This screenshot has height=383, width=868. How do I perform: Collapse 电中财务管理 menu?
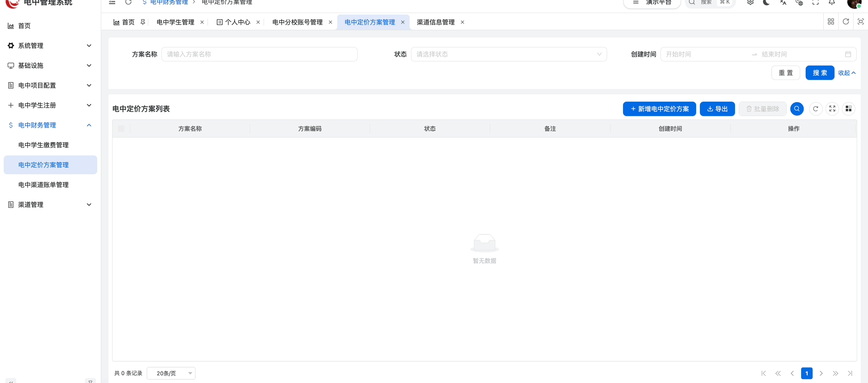point(50,125)
